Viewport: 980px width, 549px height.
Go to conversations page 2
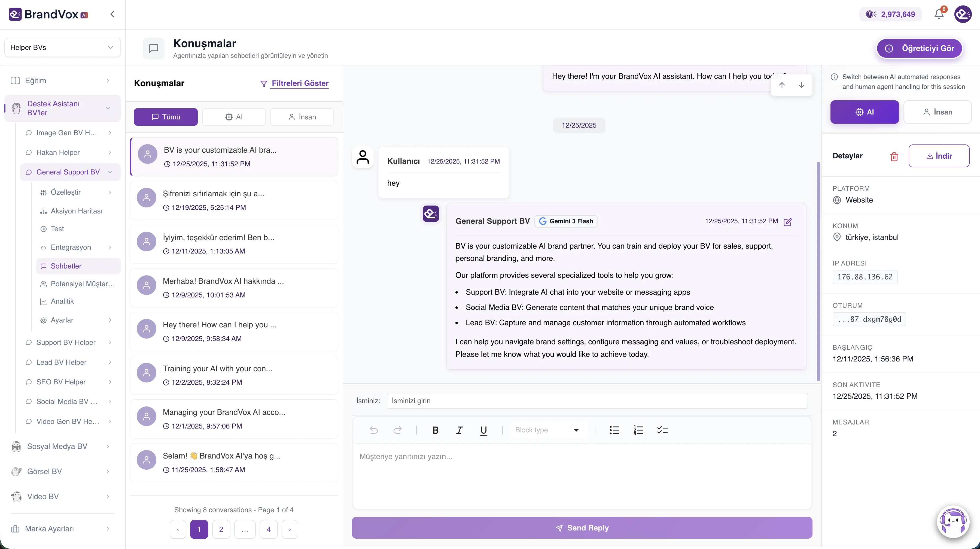coord(221,530)
